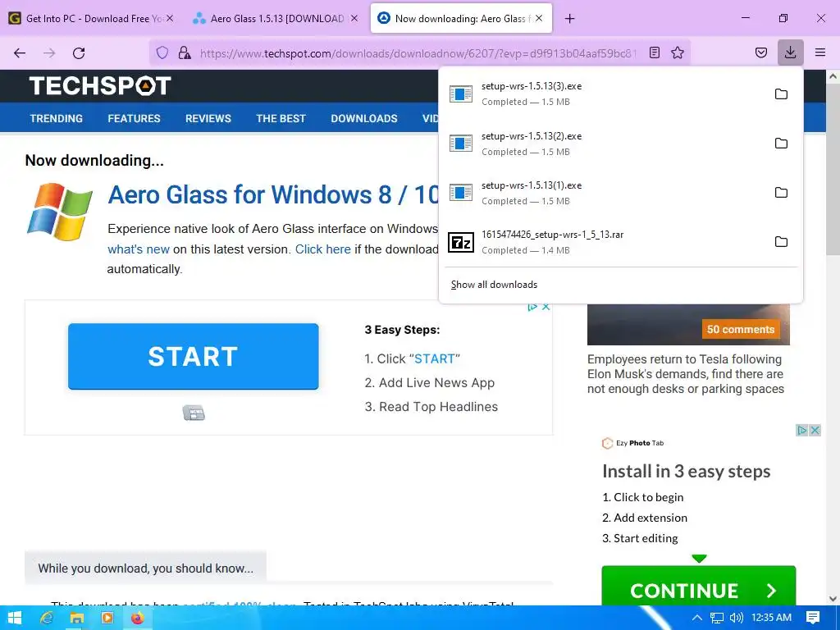Open the tracking protection shield icon

pyautogui.click(x=162, y=52)
